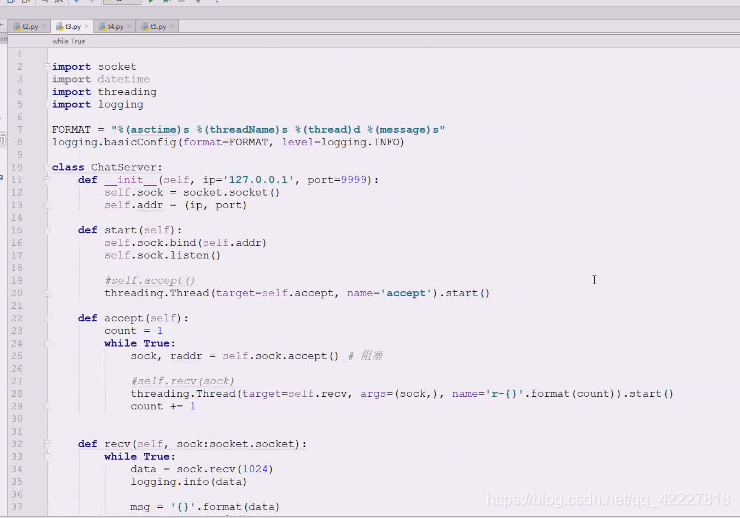Collapse the imports fold at line 2
The width and height of the screenshot is (740, 518).
(x=47, y=67)
